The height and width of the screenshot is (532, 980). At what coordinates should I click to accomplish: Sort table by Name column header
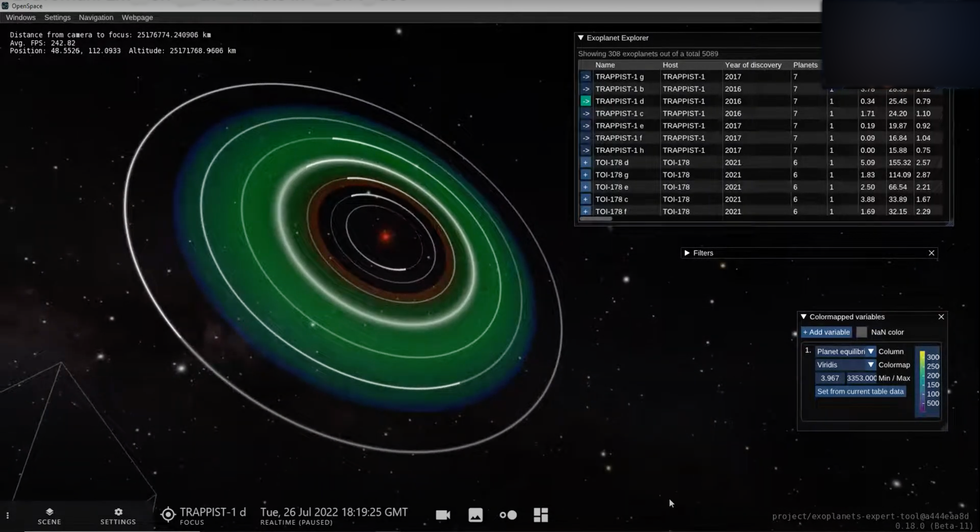(x=605, y=65)
